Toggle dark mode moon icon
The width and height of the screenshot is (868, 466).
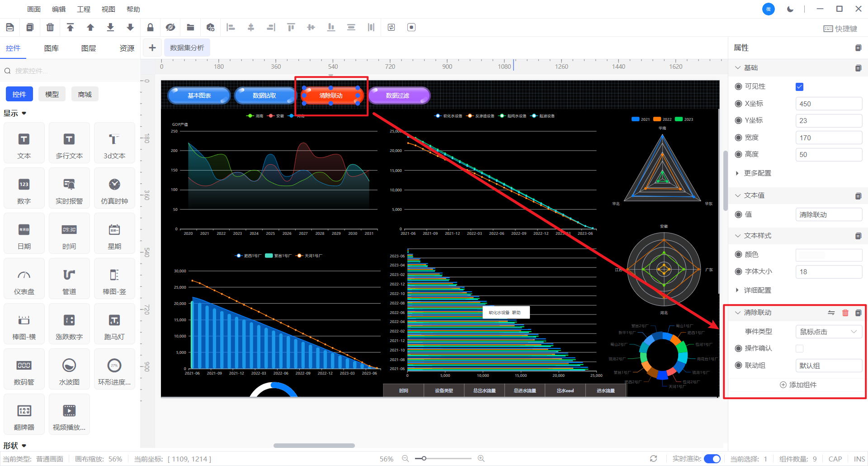790,9
